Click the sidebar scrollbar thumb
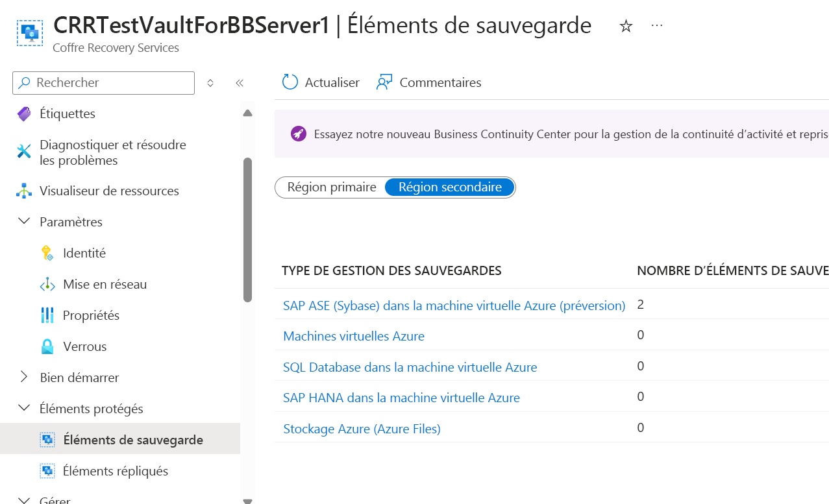The image size is (829, 504). (x=247, y=230)
